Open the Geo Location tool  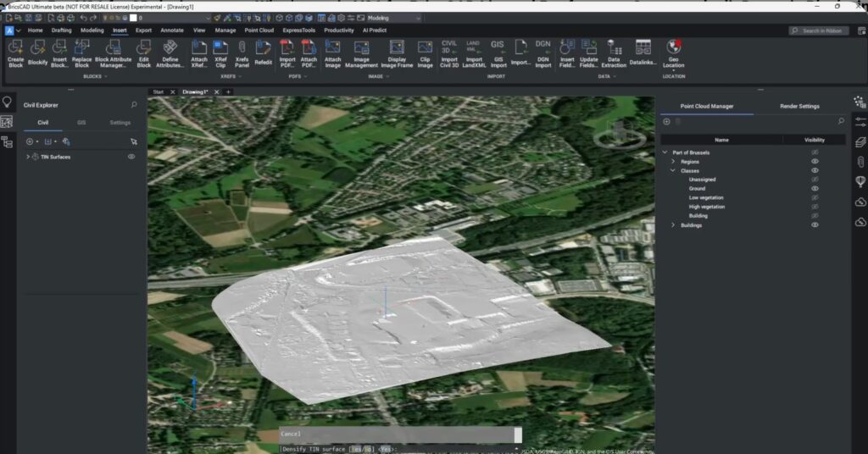point(673,53)
